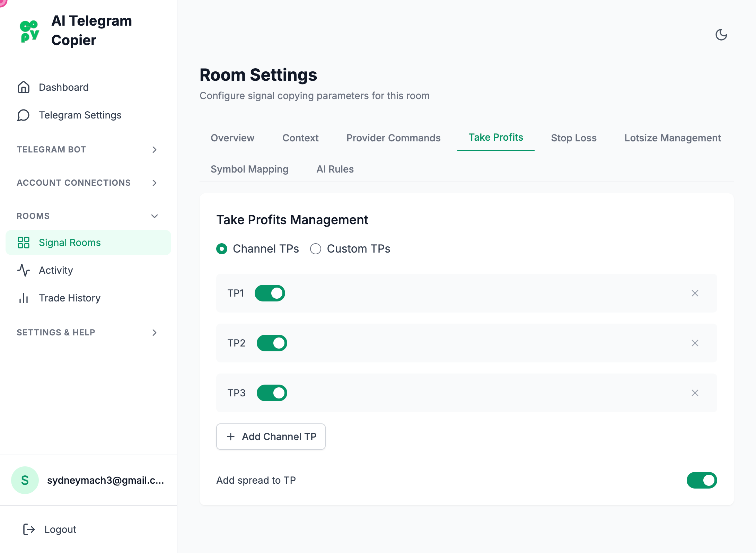
Task: Click the Add Channel TP button
Action: 271,437
